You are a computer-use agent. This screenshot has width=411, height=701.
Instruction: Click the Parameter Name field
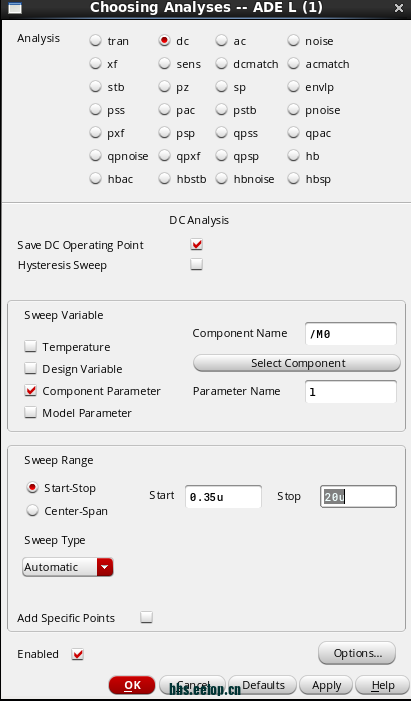coord(351,392)
